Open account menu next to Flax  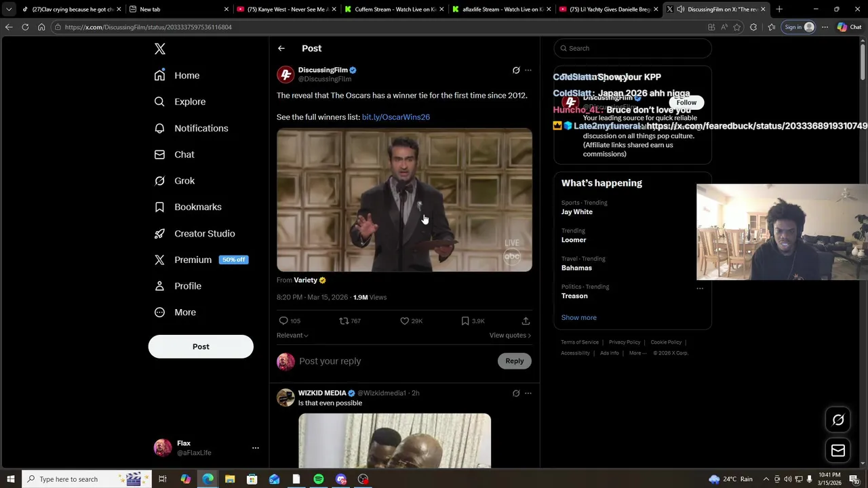256,448
